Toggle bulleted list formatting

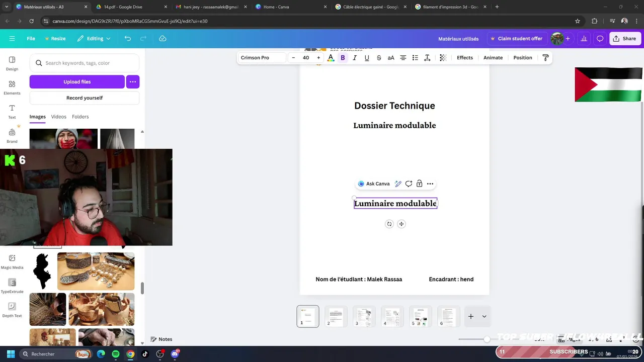pos(415,58)
